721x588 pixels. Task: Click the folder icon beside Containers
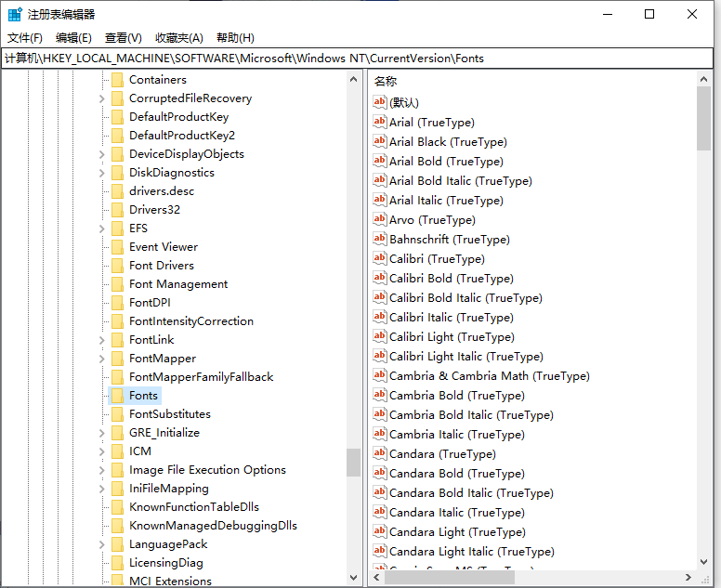(118, 80)
